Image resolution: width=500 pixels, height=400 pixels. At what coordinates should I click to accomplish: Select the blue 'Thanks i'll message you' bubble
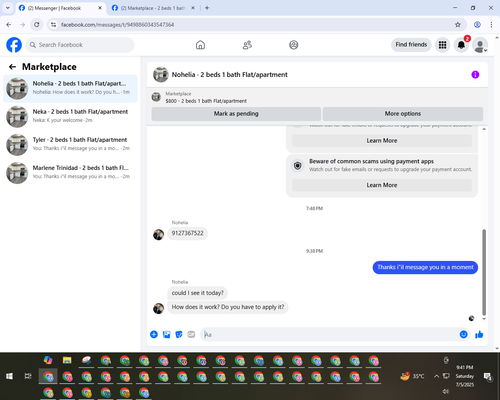[425, 267]
